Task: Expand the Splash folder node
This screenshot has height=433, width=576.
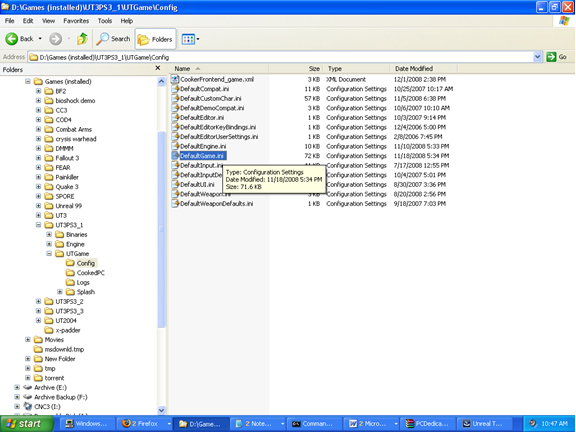Action: [x=60, y=292]
